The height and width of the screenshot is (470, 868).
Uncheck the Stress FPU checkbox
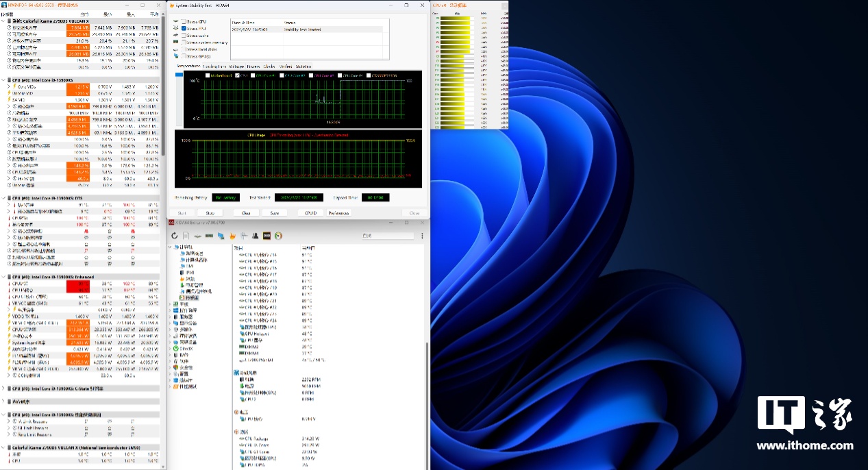coord(184,29)
